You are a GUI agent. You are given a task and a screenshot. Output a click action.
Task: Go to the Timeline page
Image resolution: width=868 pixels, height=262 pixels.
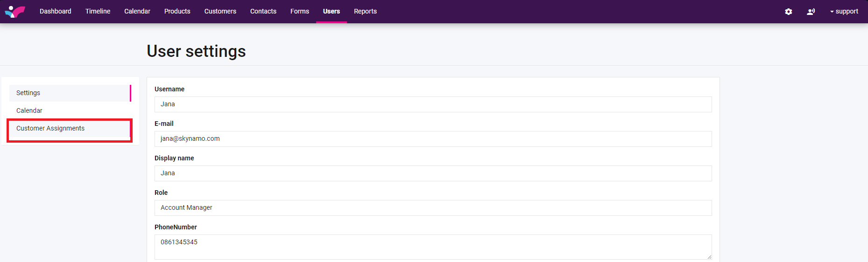[98, 11]
